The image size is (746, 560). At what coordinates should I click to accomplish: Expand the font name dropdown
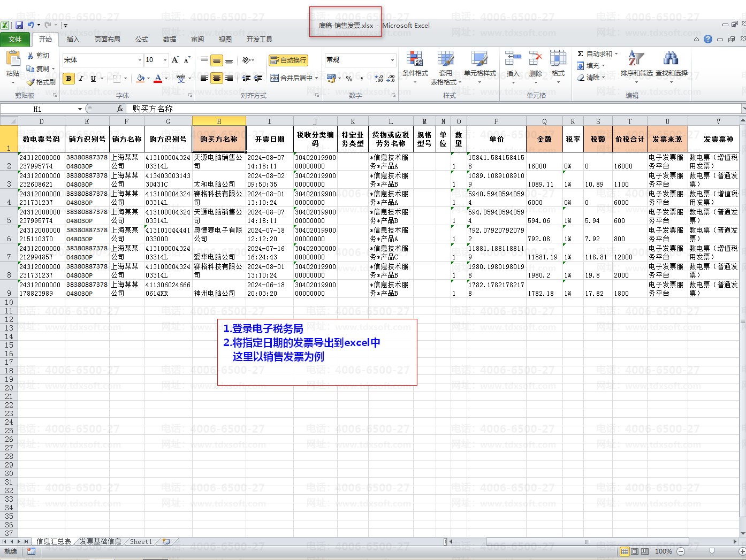[x=140, y=60]
